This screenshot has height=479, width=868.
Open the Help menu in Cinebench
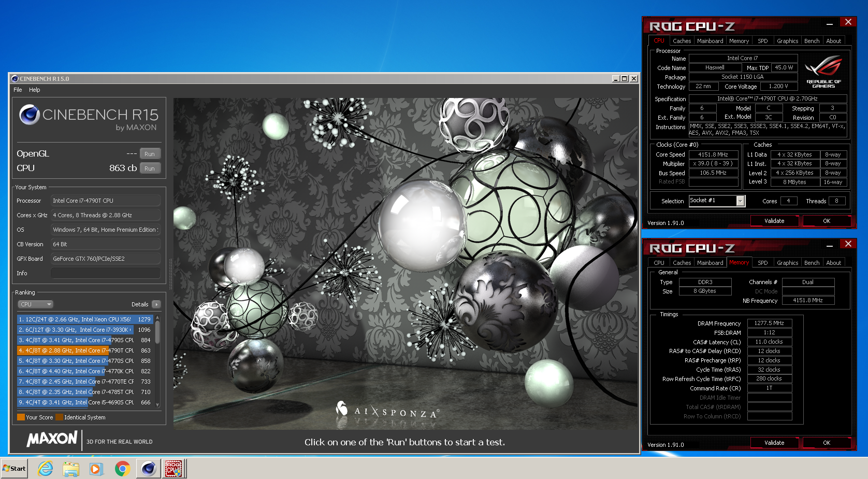(x=35, y=90)
